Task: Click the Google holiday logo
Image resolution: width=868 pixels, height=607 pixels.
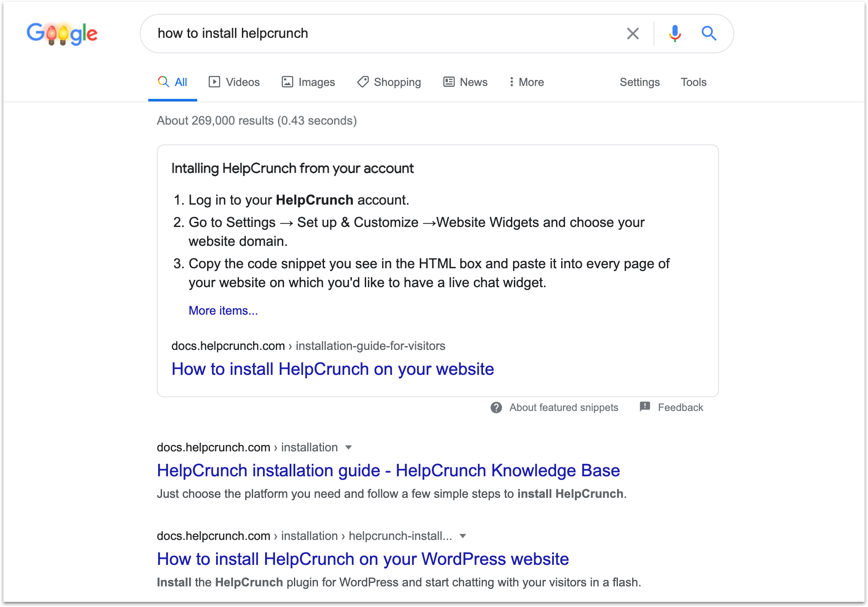Action: pyautogui.click(x=62, y=34)
